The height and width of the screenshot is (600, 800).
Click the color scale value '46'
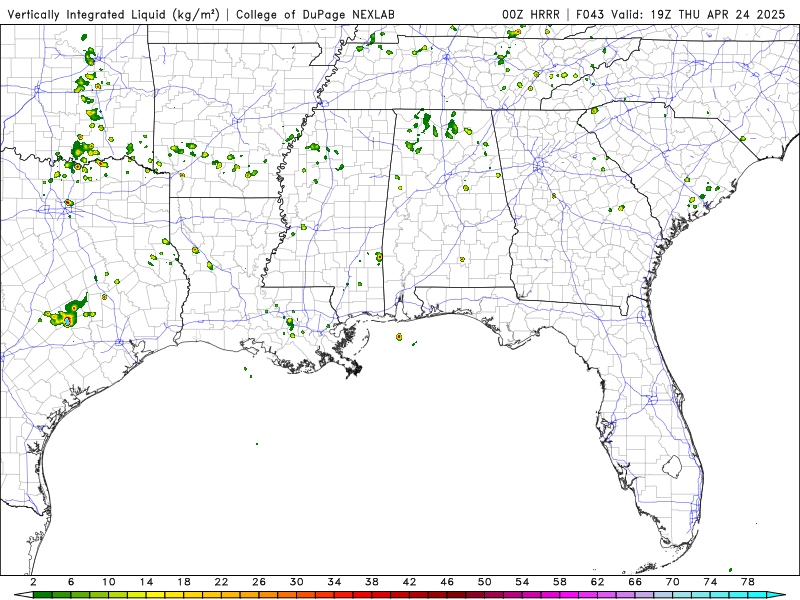447,582
